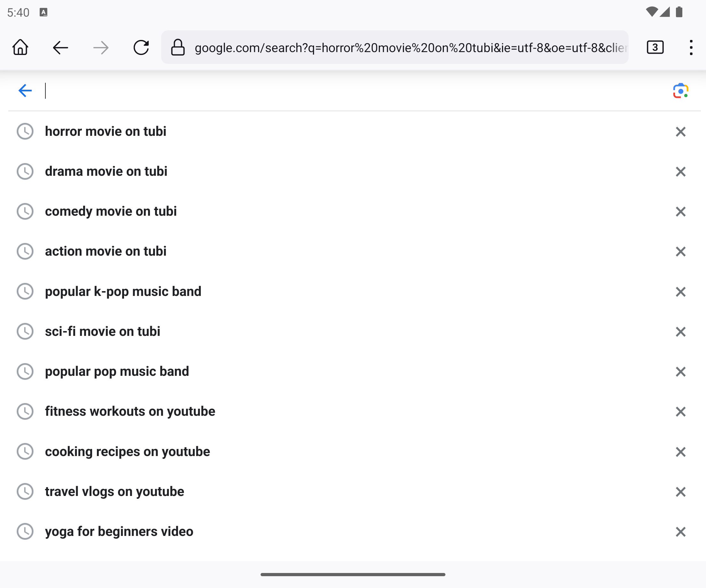The height and width of the screenshot is (588, 706).
Task: Click clock icon beside 'horror movie on tubi'
Action: pos(25,131)
